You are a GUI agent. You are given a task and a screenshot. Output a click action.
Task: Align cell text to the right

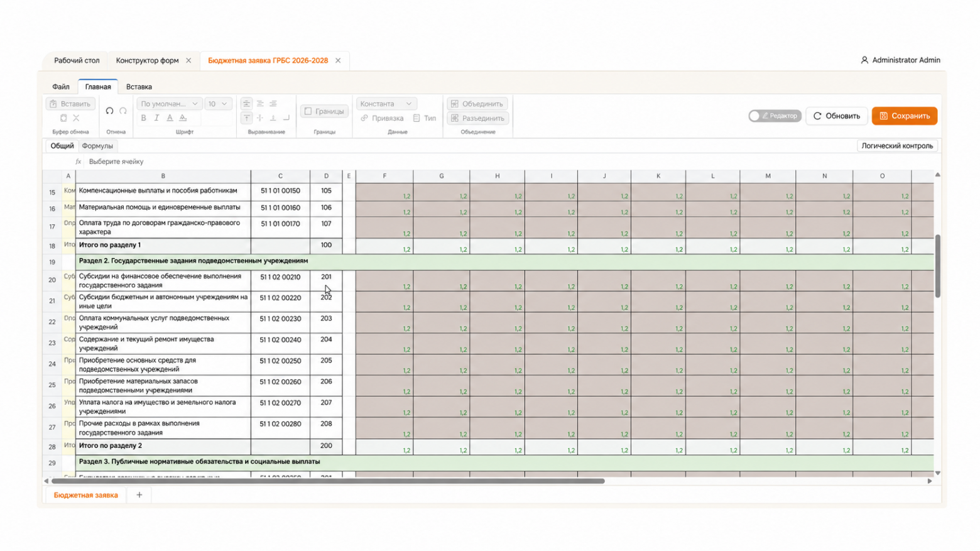tap(273, 104)
